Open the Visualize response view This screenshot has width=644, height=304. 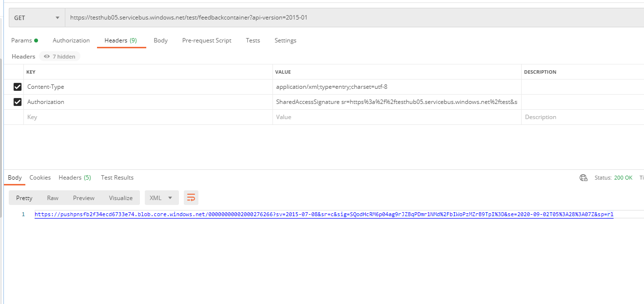pyautogui.click(x=120, y=198)
